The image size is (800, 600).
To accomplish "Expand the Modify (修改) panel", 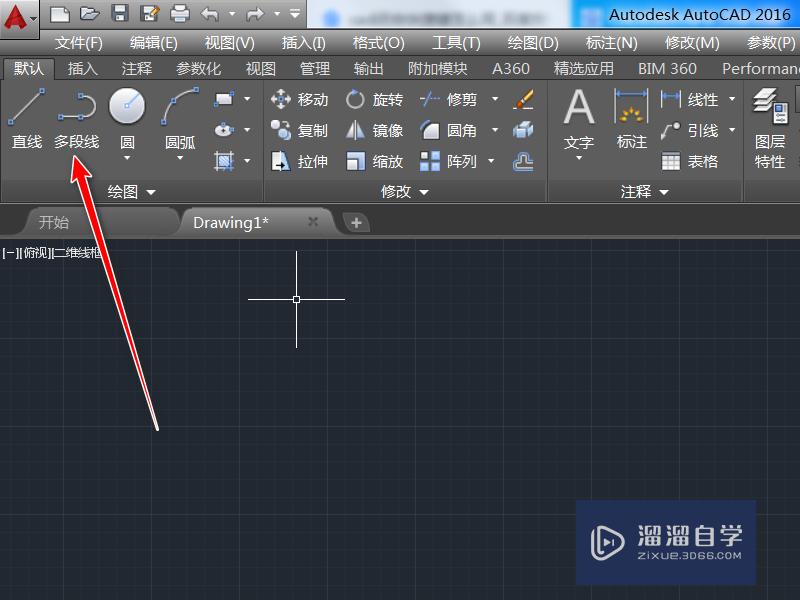I will click(x=405, y=192).
